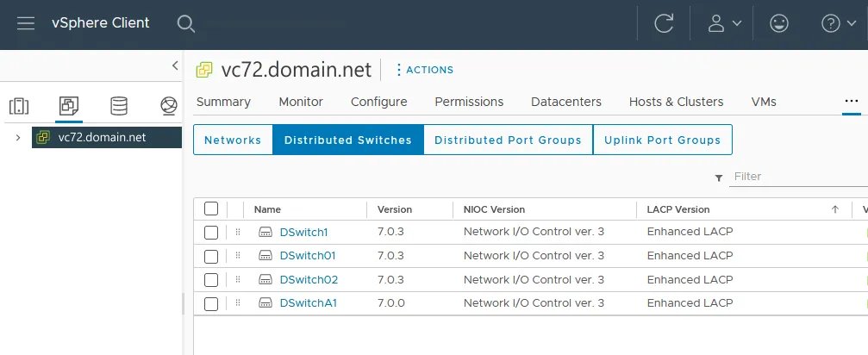Open the Networking inventory view icon
This screenshot has width=868, height=355.
point(169,106)
